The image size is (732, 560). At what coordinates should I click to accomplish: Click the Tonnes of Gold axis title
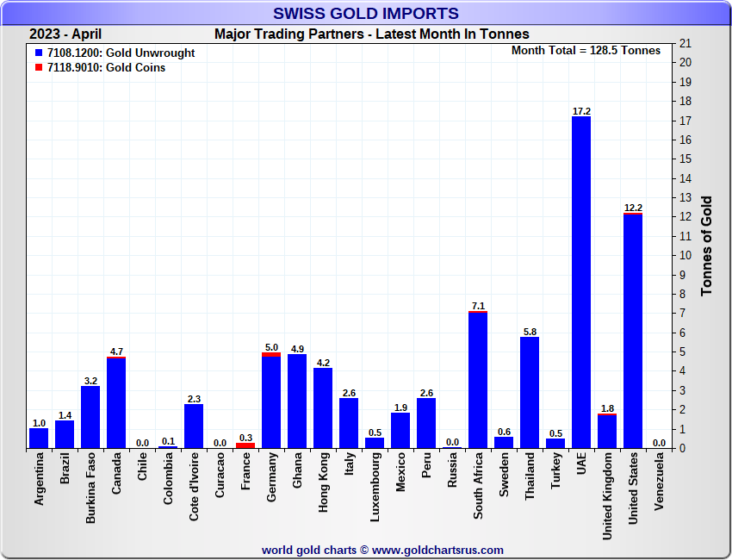click(706, 246)
